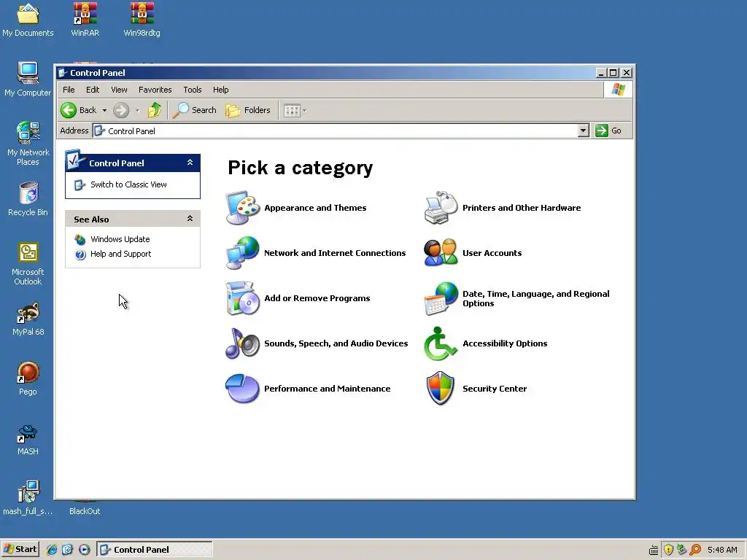The height and width of the screenshot is (560, 747).
Task: Open the Printers and Other Hardware icon
Action: [x=441, y=208]
